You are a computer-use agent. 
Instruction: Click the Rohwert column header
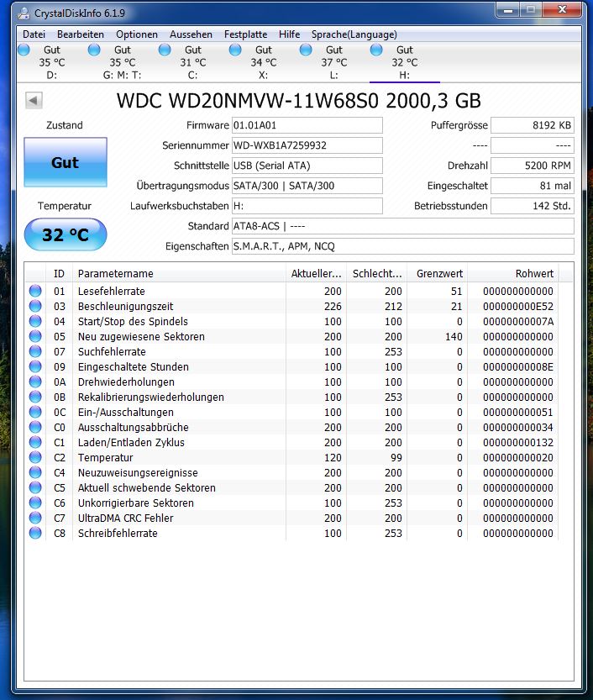point(512,274)
